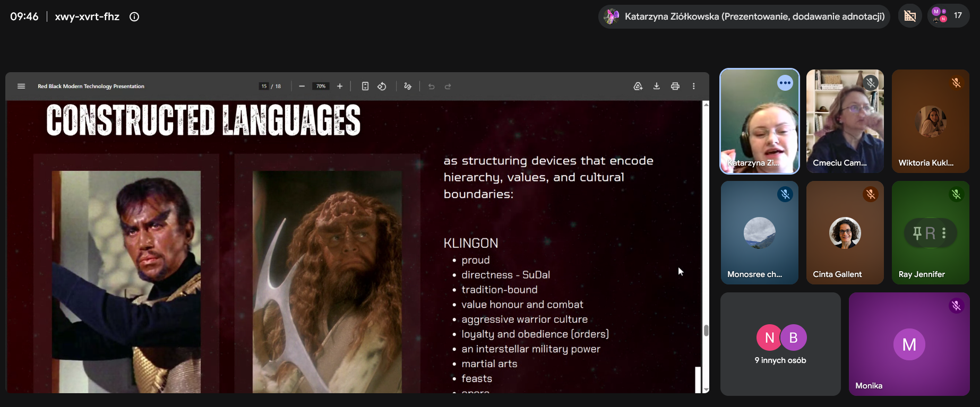Click the PDF scrollbar up arrow
This screenshot has width=980, height=407.
coord(706,105)
